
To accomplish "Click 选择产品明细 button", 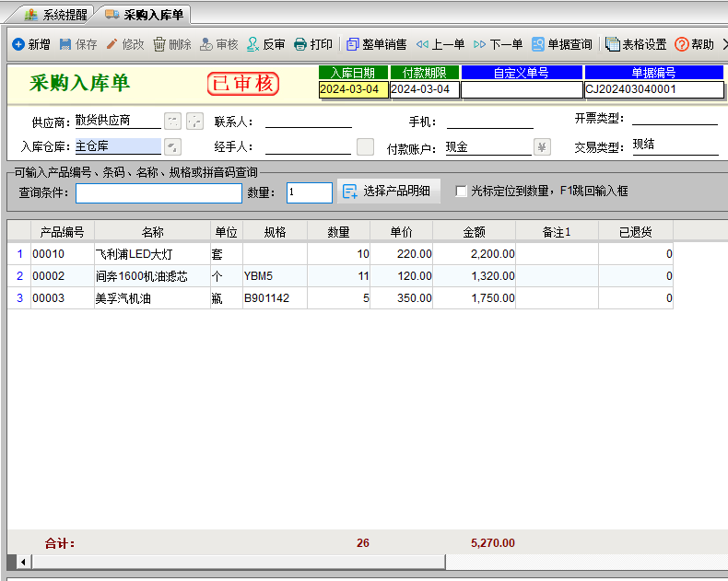I will (x=389, y=192).
